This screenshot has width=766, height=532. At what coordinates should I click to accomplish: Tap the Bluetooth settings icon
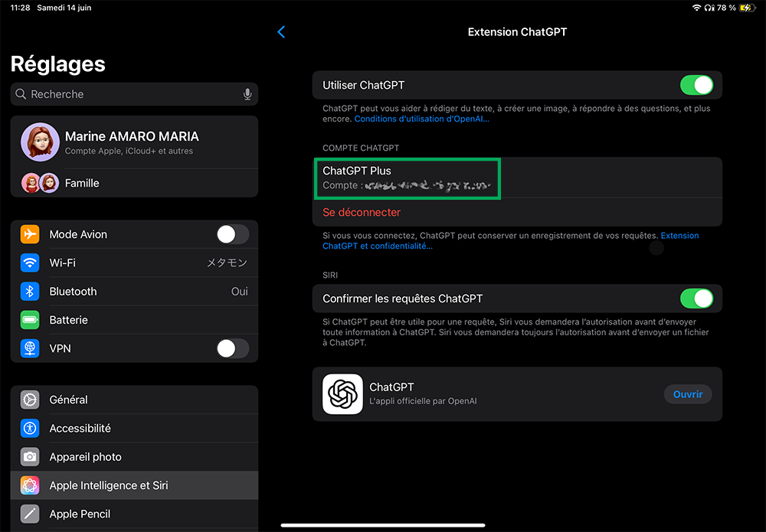pos(30,292)
